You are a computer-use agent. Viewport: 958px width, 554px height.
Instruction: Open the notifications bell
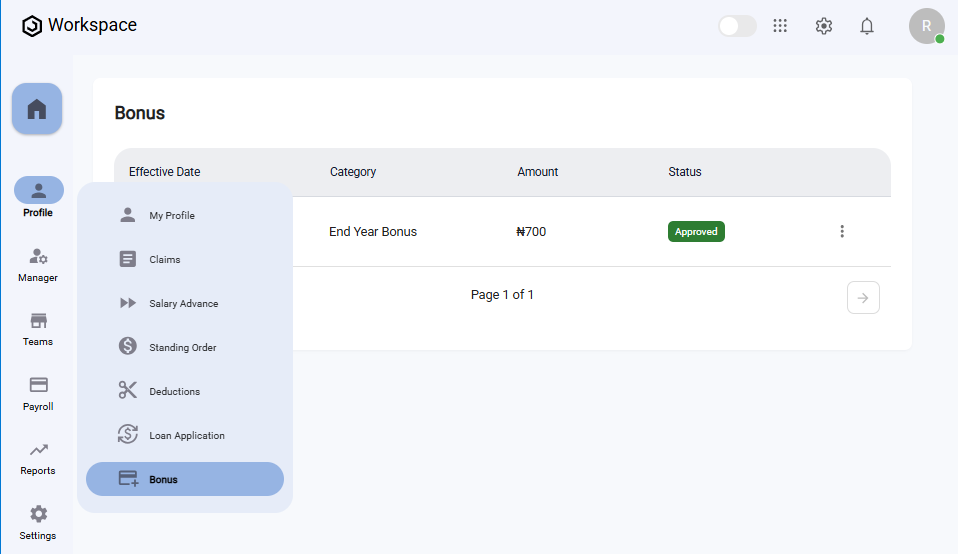point(867,26)
